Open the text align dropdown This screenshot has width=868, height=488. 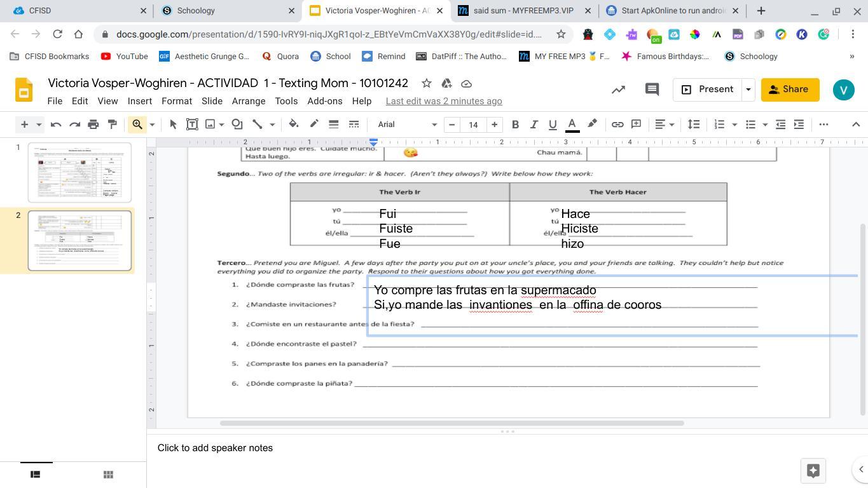(665, 125)
